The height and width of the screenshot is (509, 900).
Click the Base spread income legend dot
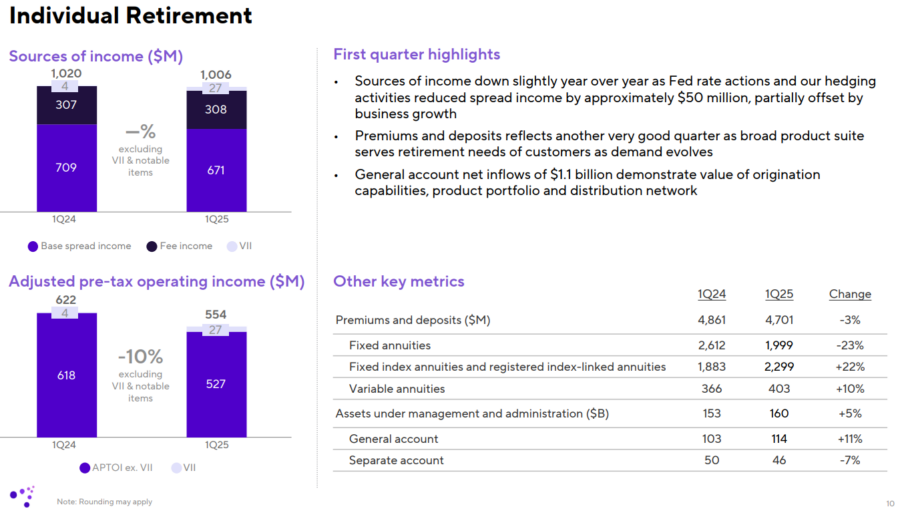click(x=33, y=246)
